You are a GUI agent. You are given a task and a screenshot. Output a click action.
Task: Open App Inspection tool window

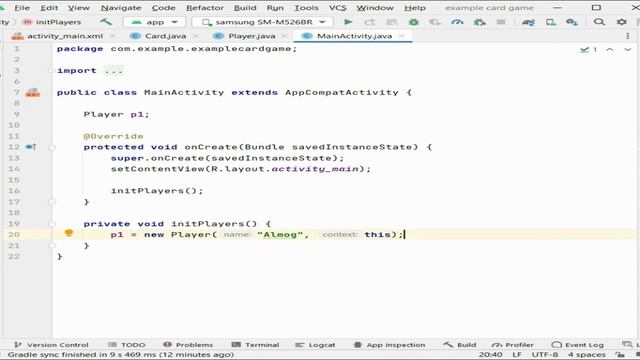(389, 345)
